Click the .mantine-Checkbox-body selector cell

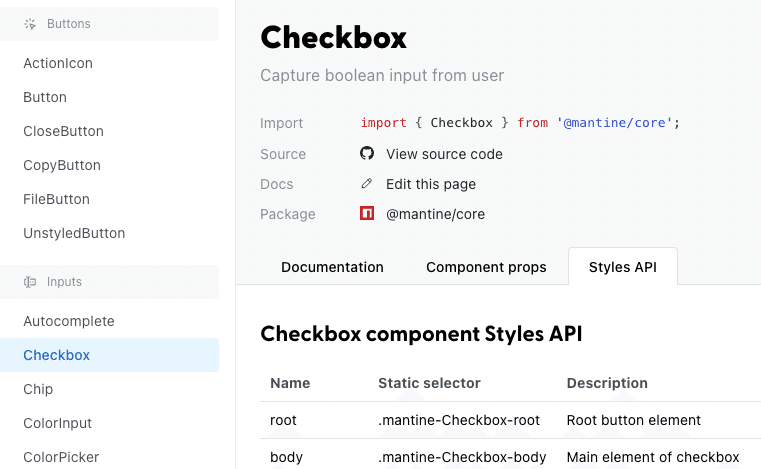462,457
